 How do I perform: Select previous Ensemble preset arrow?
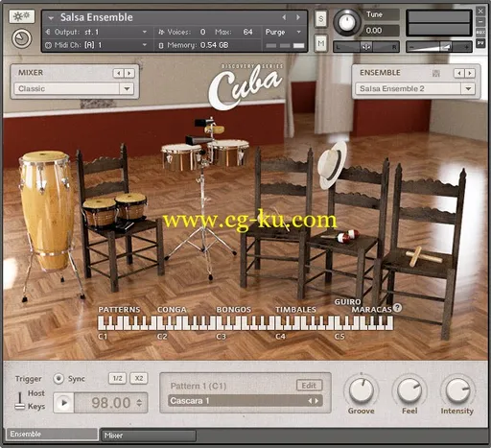click(459, 73)
